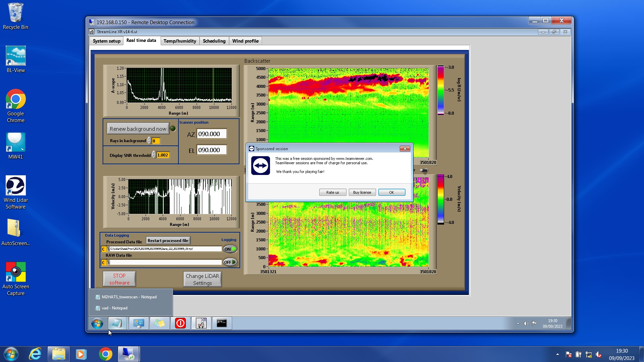644x362 pixels.
Task: Click the remote desktop Start orb
Action: (97, 323)
